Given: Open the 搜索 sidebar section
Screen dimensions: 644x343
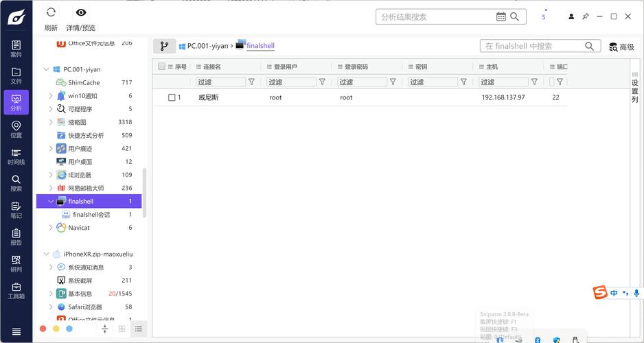Looking at the screenshot, I should click(16, 183).
